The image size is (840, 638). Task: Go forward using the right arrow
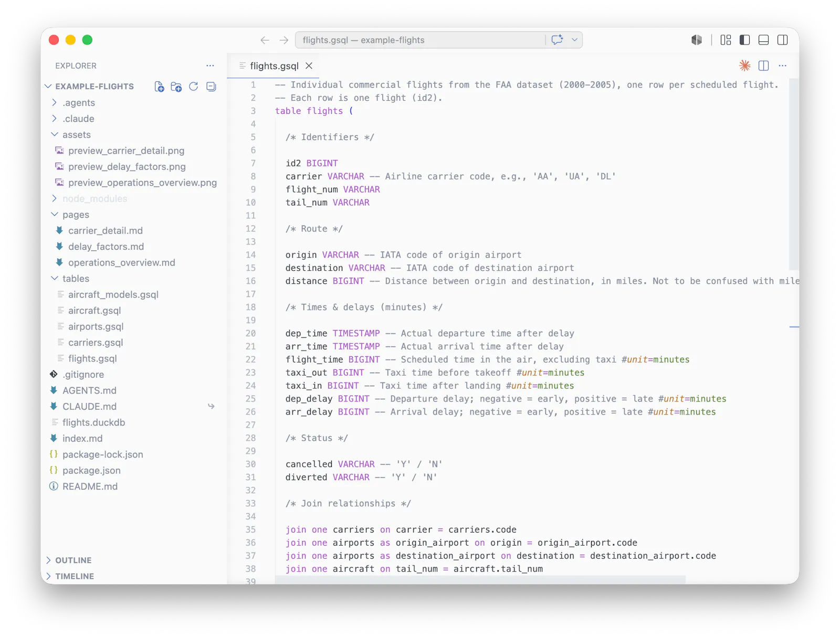pos(284,40)
